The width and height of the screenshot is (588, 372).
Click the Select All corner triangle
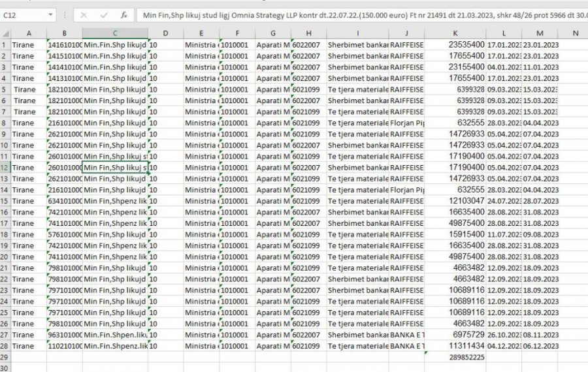[5, 33]
